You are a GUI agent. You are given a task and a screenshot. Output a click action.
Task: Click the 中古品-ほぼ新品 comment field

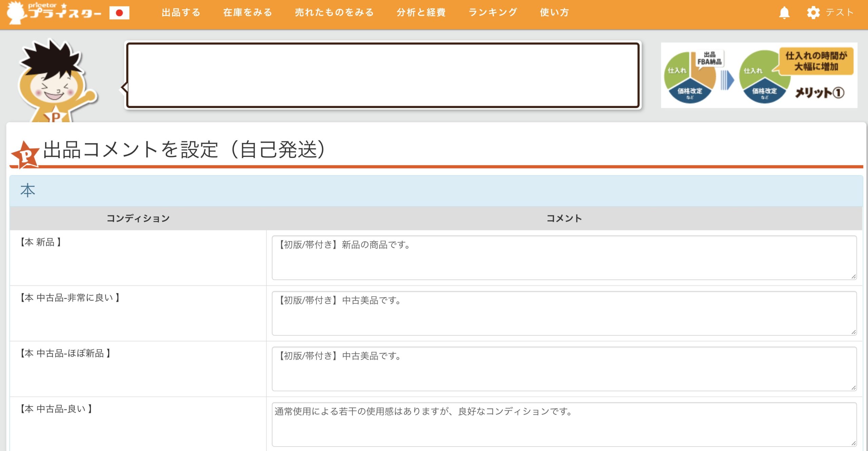click(564, 369)
